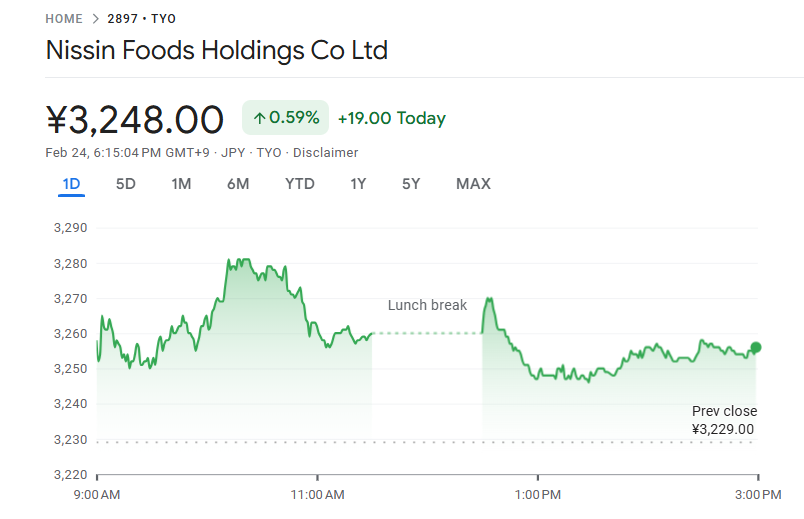
Task: Click the 11:00 AM time axis label
Action: (x=318, y=494)
